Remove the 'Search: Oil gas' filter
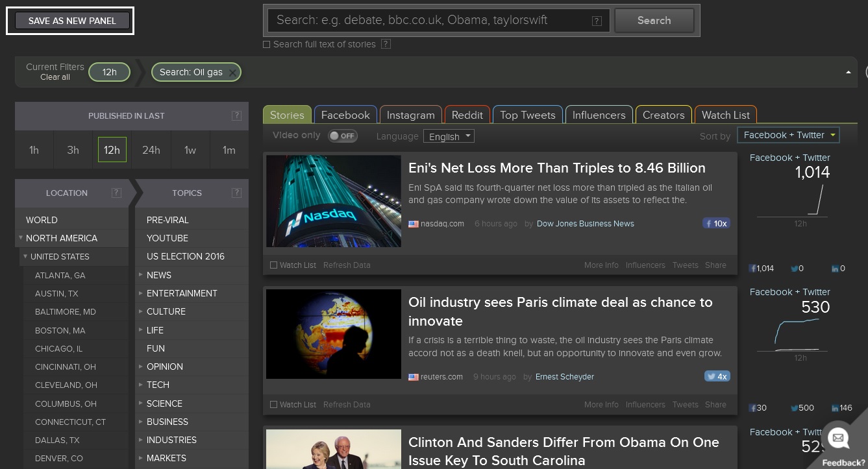Viewport: 868px width, 469px height. point(232,72)
